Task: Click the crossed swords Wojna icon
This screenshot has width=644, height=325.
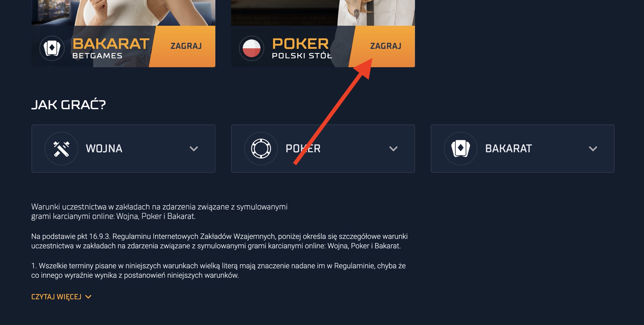Action: (x=61, y=149)
